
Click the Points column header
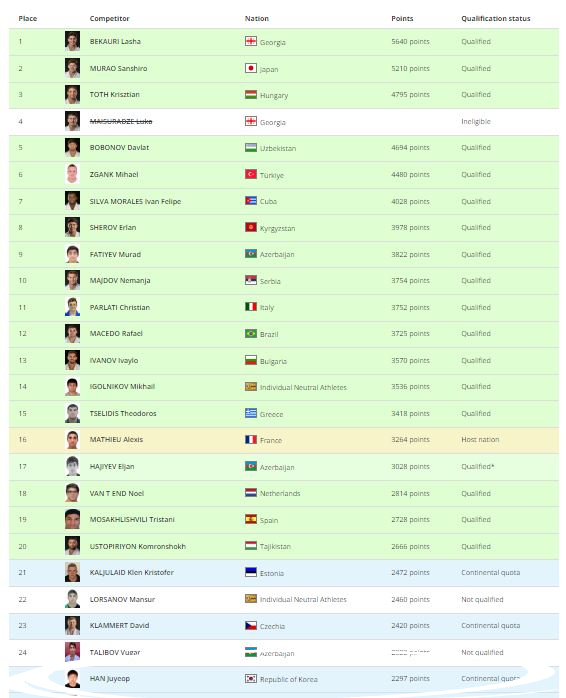point(402,18)
